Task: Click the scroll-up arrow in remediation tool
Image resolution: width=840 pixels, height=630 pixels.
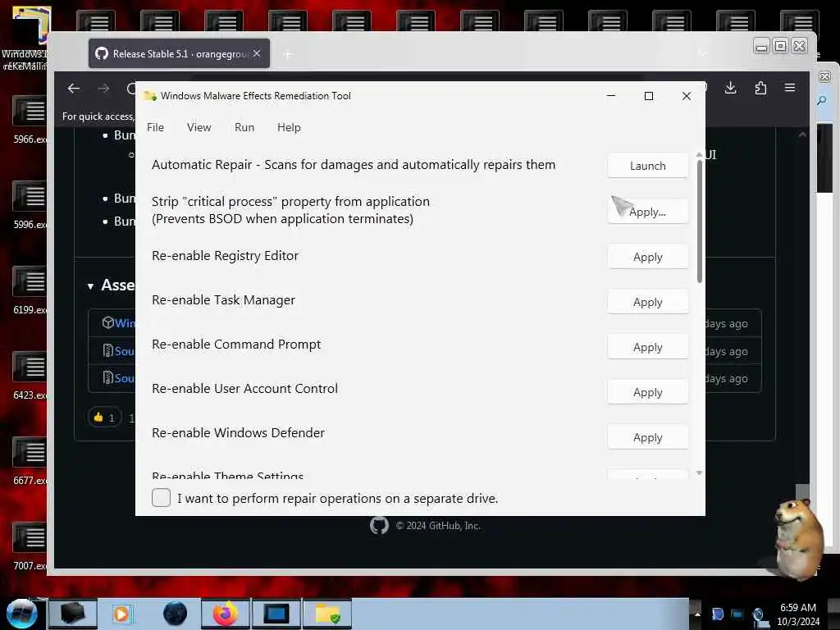Action: coord(699,155)
